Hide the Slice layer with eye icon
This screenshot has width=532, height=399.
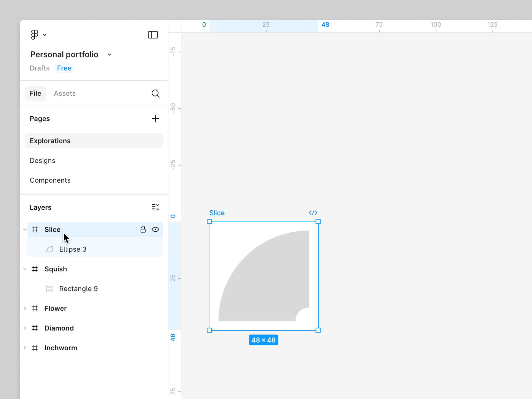click(x=155, y=229)
